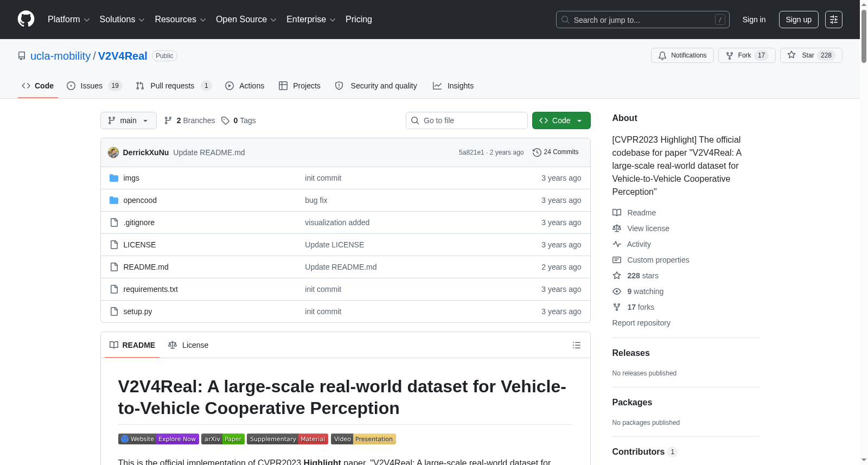Open the Pricing link

click(x=359, y=20)
